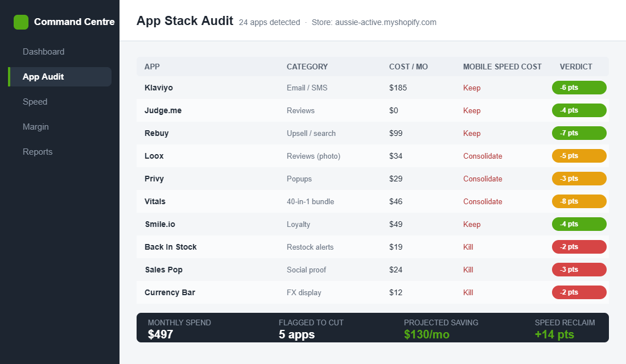This screenshot has width=626, height=364.
Task: Click the $99 cost for Rebuy
Action: [x=396, y=133]
